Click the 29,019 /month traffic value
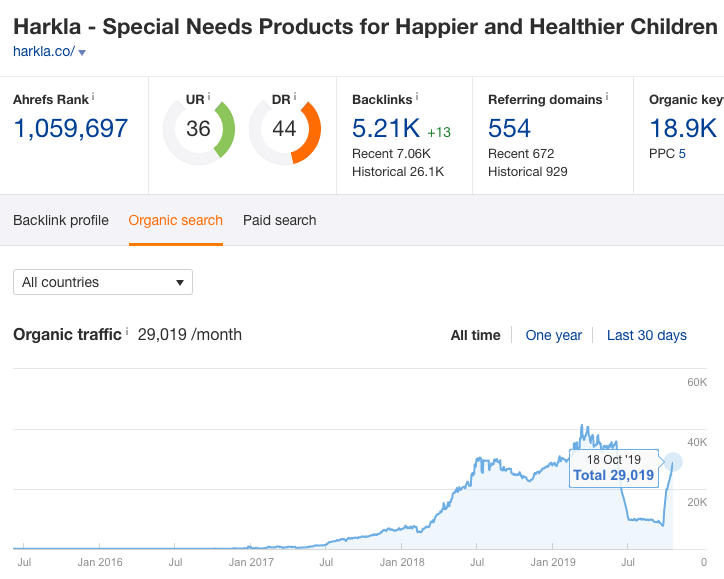The image size is (724, 579). (190, 334)
